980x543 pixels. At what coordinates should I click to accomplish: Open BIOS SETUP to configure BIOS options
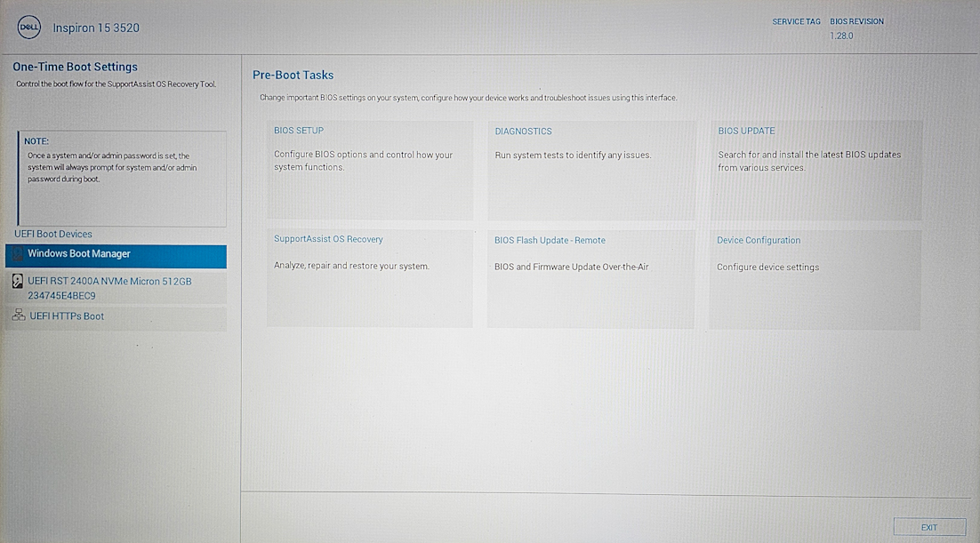(x=370, y=169)
